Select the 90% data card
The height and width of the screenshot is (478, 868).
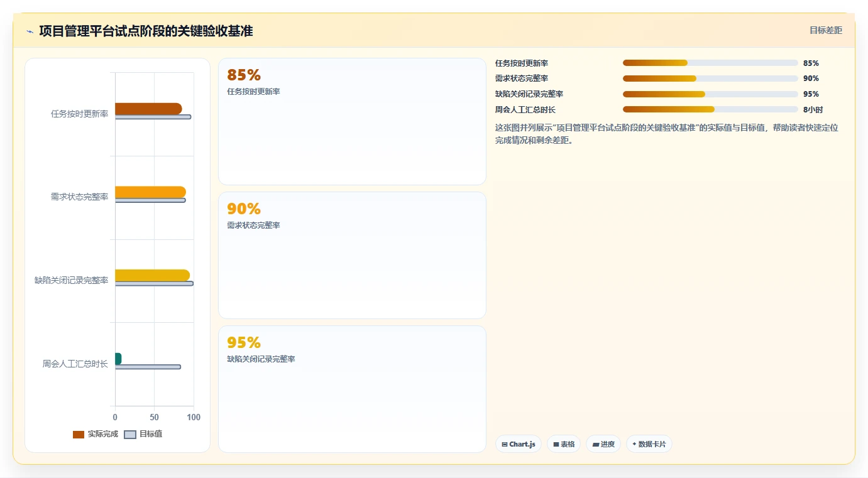(x=352, y=255)
